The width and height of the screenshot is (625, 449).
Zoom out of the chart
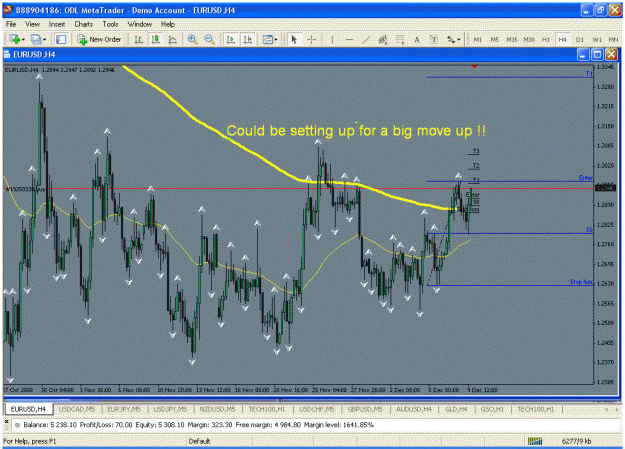(209, 39)
